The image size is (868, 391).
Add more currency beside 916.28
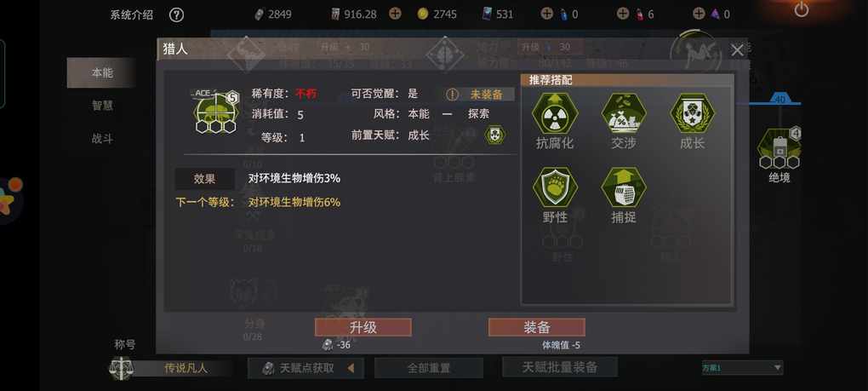[x=395, y=14]
